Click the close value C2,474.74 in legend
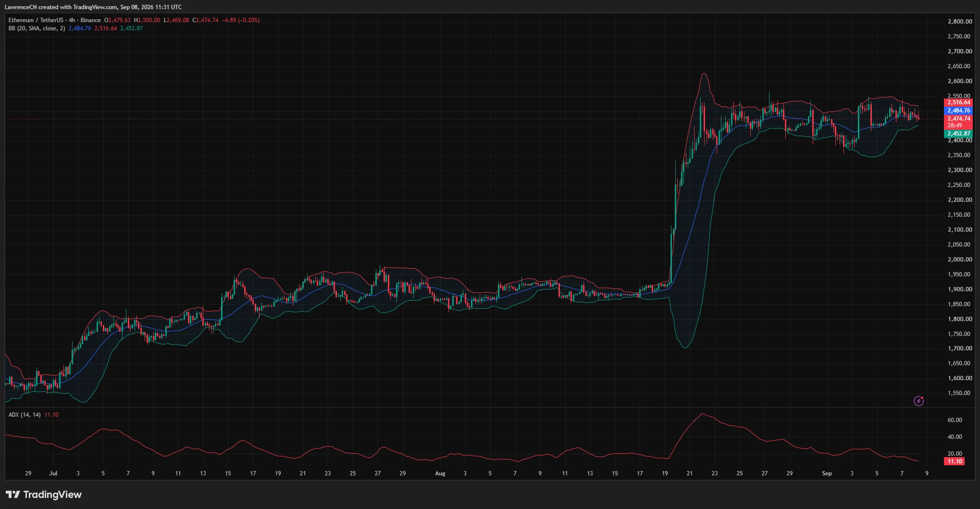 click(x=206, y=20)
